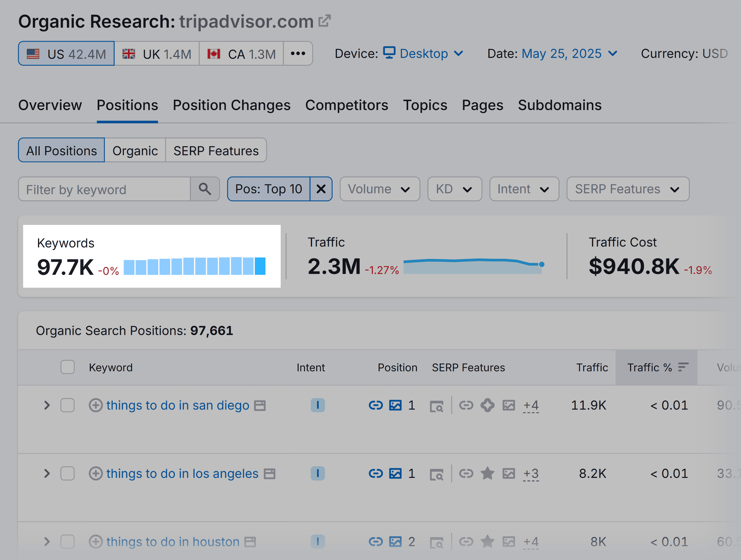Tick the houston row checkbox
Screen dimensions: 741x560
pyautogui.click(x=68, y=542)
